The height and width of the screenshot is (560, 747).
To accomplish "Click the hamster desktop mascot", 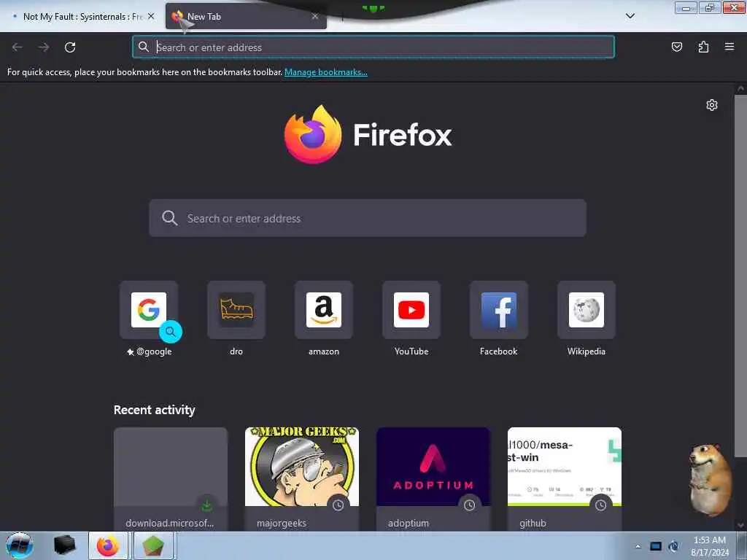I will click(x=711, y=480).
